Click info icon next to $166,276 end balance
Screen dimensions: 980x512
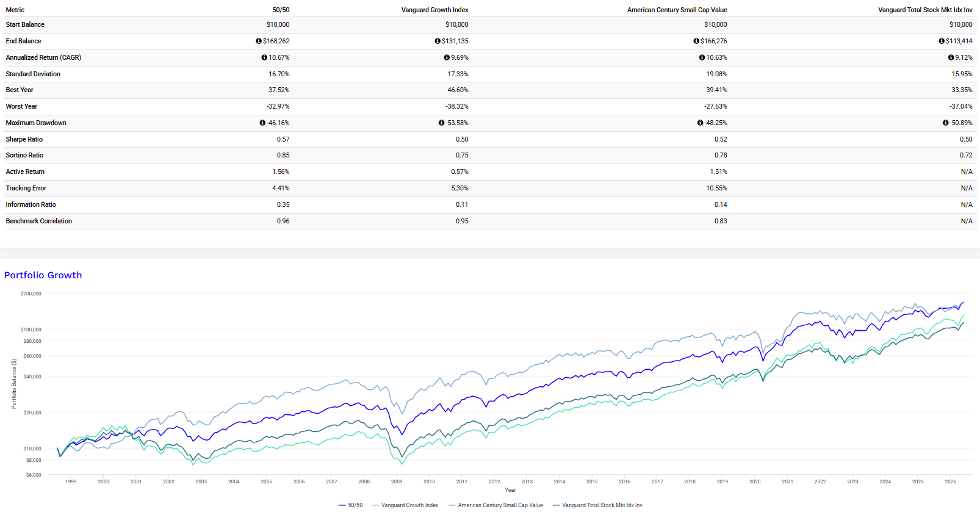click(696, 41)
